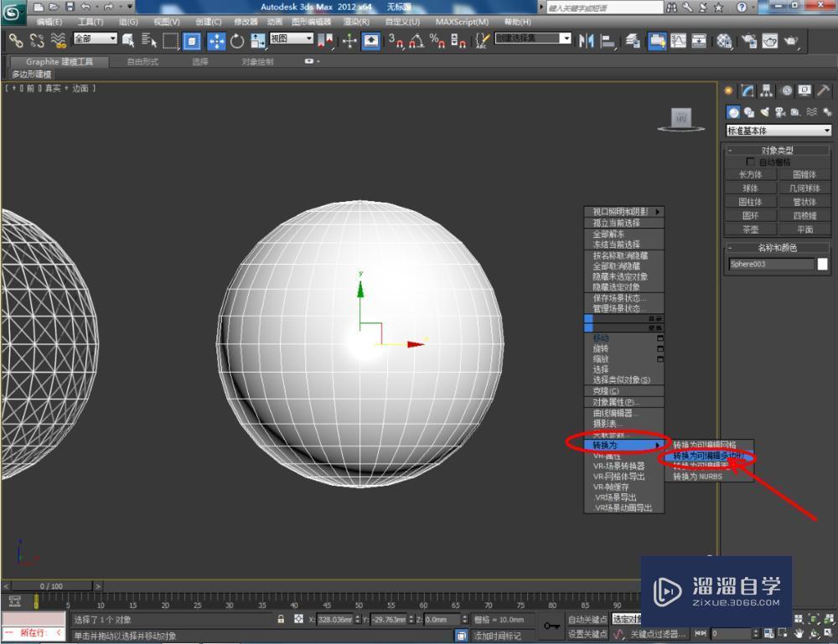Toggle the Angle Snap button

coord(415,39)
